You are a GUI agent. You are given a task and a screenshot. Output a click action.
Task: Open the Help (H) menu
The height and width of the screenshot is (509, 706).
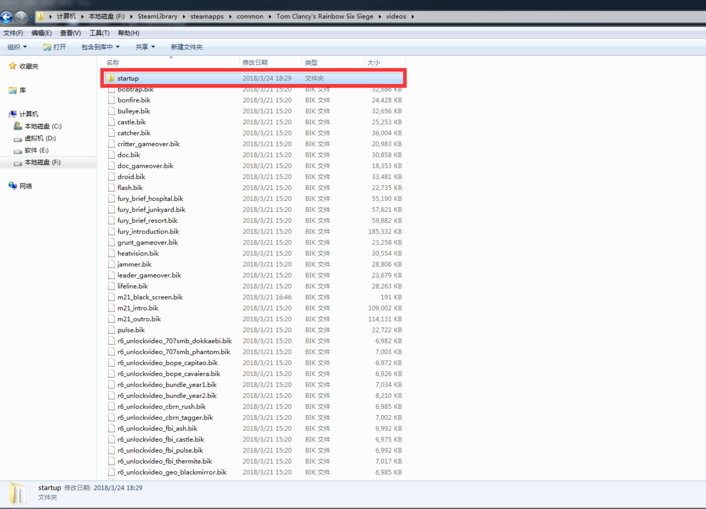(x=128, y=33)
